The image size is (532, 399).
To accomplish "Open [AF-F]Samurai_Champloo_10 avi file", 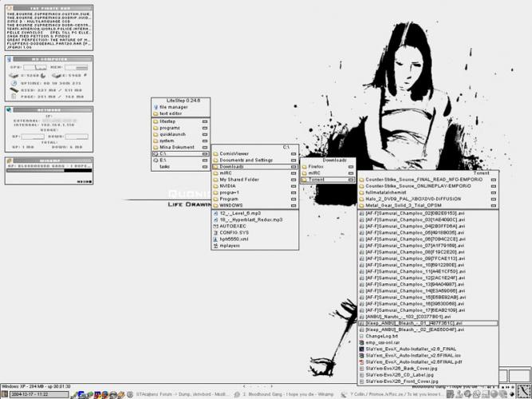I will (428, 265).
